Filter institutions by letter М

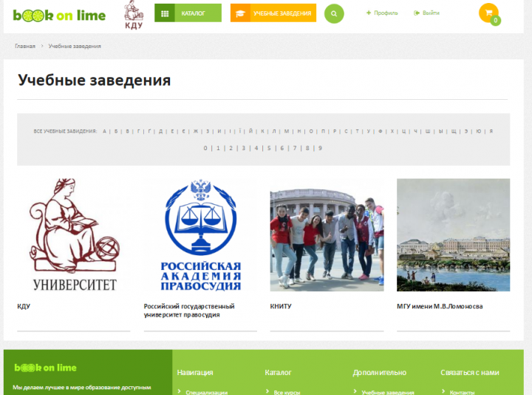pyautogui.click(x=287, y=131)
